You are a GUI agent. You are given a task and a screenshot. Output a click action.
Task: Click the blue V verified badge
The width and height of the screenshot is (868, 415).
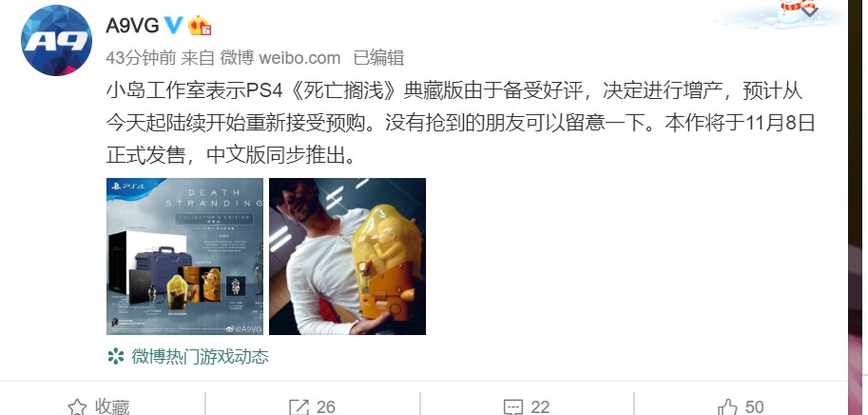(174, 25)
